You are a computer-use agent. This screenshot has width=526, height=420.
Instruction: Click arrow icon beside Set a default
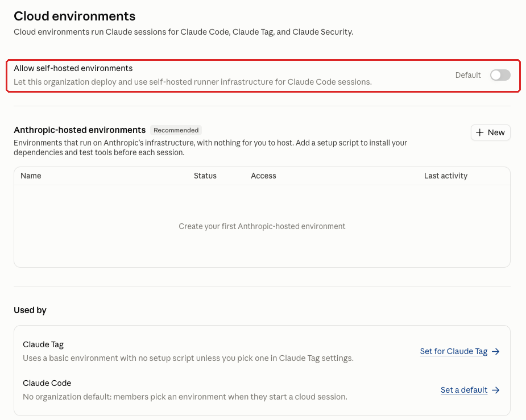tap(495, 390)
